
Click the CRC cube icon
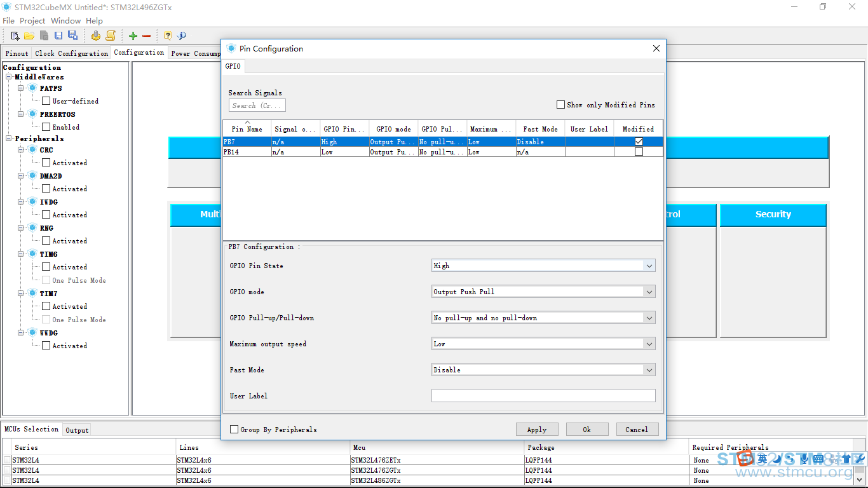pyautogui.click(x=32, y=150)
